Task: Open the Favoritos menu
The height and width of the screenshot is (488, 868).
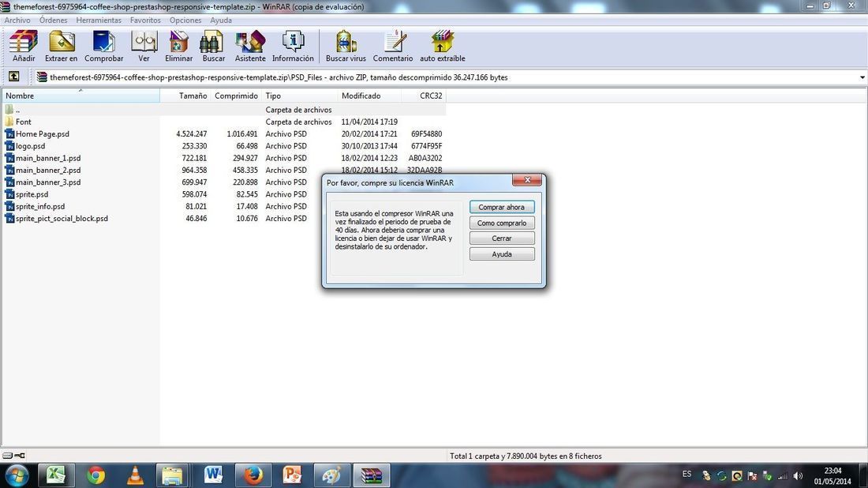Action: (x=146, y=20)
